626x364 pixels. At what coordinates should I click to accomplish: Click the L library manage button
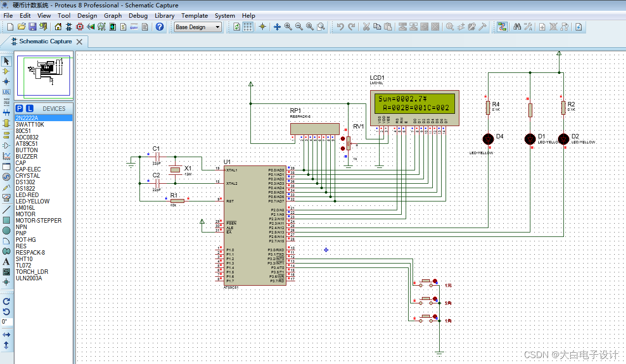(x=30, y=108)
